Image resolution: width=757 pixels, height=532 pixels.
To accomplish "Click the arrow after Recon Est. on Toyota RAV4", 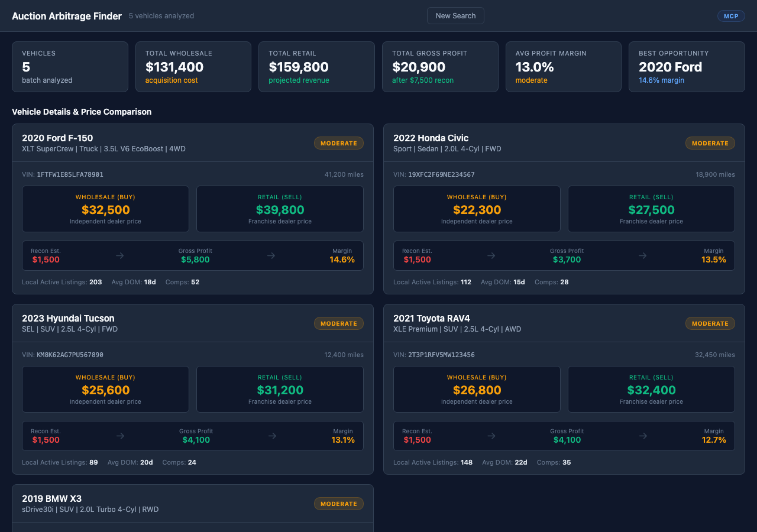I will click(491, 436).
